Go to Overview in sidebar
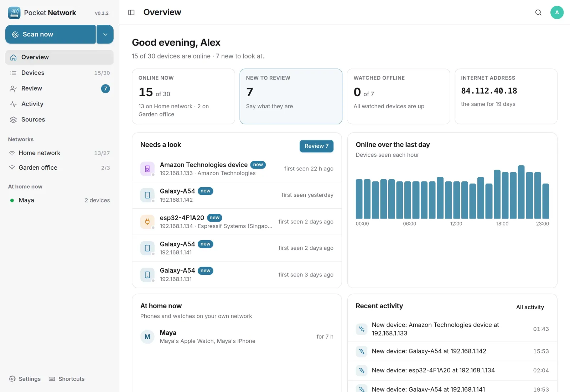 coord(59,57)
